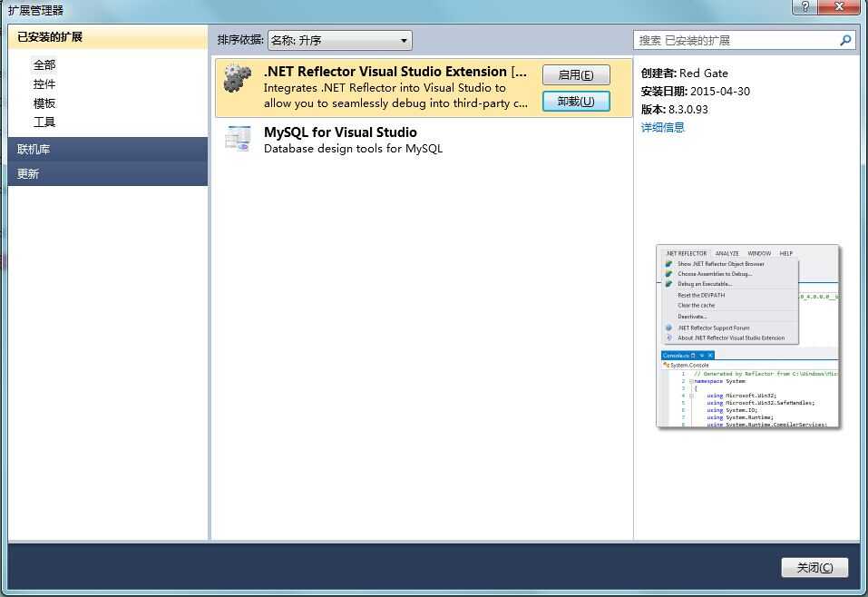Select the 工具 category
This screenshot has height=597, width=868.
click(44, 122)
